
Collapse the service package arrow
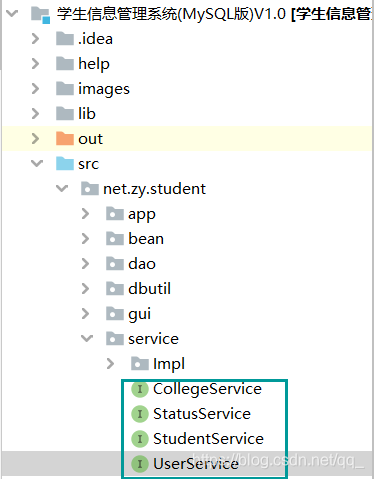[87, 338]
